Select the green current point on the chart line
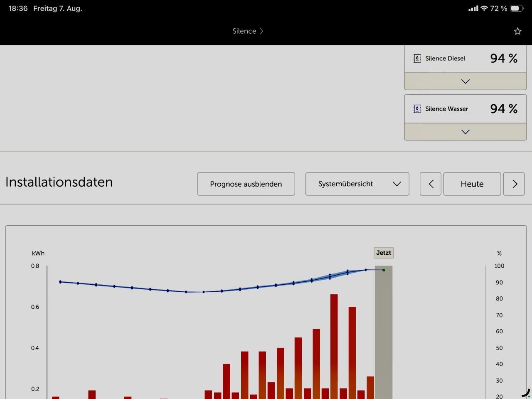Image resolution: width=532 pixels, height=399 pixels. 384,270
